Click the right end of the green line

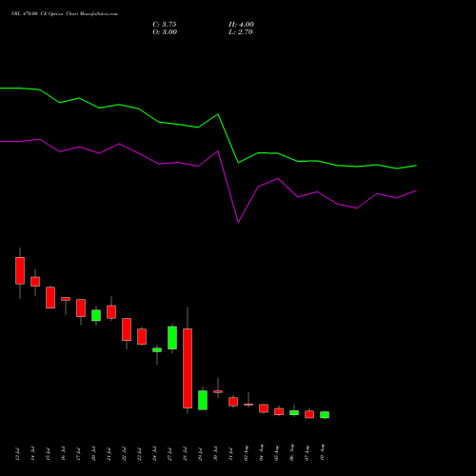point(416,166)
